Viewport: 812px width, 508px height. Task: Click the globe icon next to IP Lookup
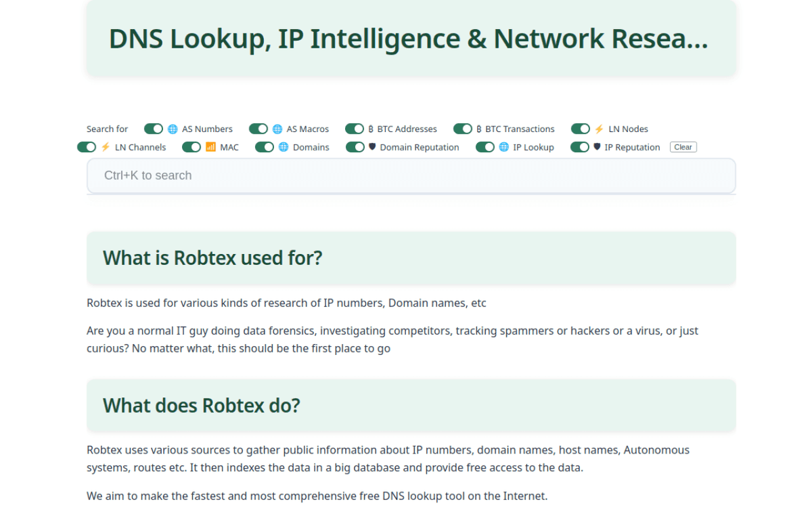point(504,147)
